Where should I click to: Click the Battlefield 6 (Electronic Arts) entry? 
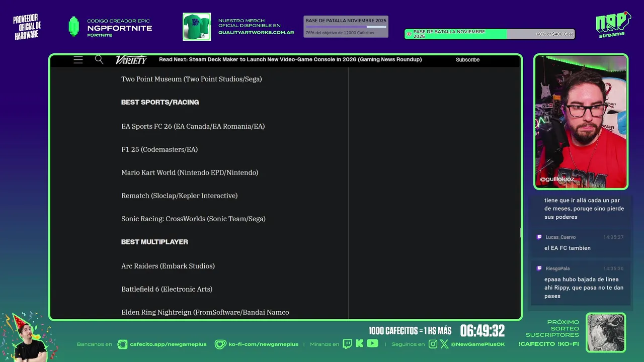(167, 289)
